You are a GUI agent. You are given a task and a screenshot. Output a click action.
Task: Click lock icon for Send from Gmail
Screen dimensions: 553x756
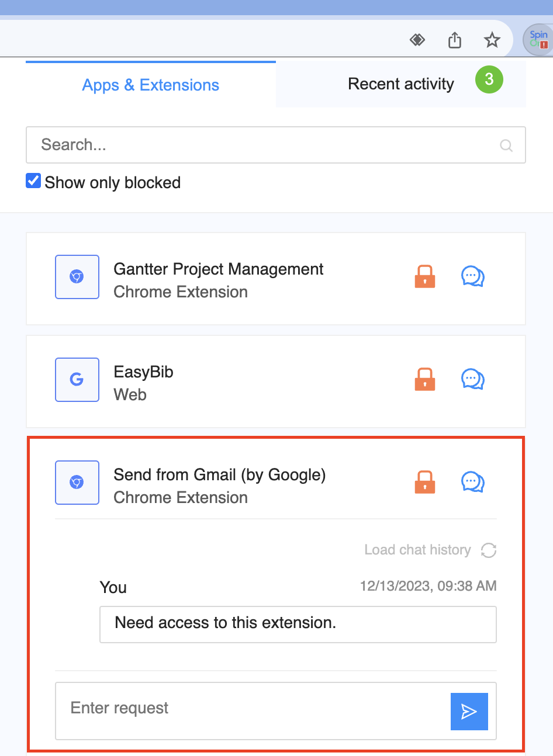425,482
